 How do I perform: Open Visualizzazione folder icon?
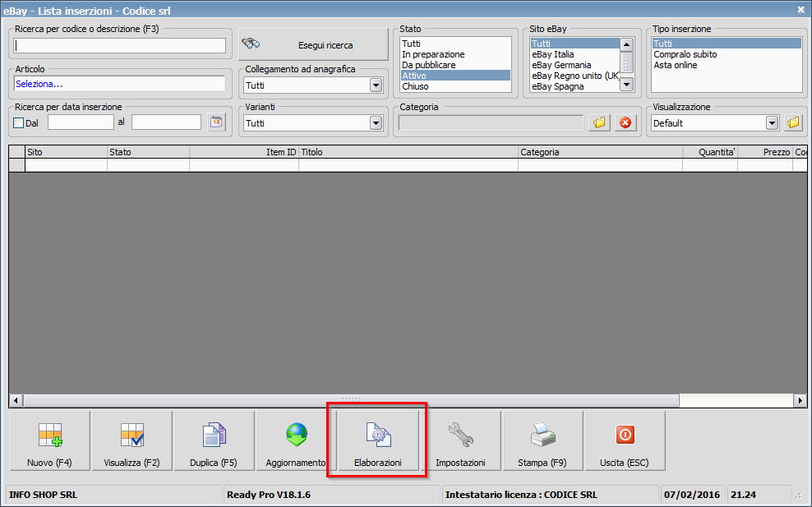point(793,122)
